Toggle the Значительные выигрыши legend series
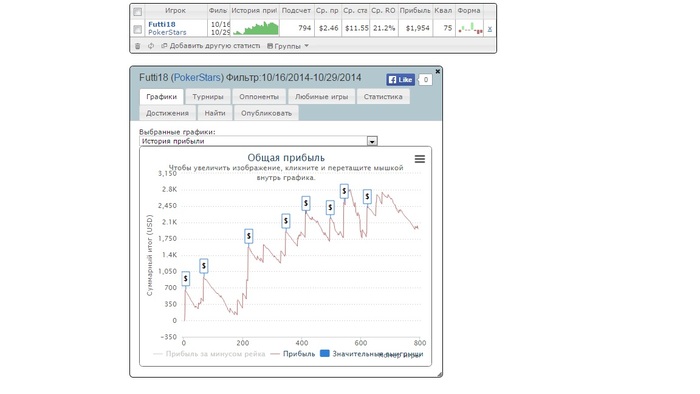Image resolution: width=700 pixels, height=394 pixels. [372, 354]
